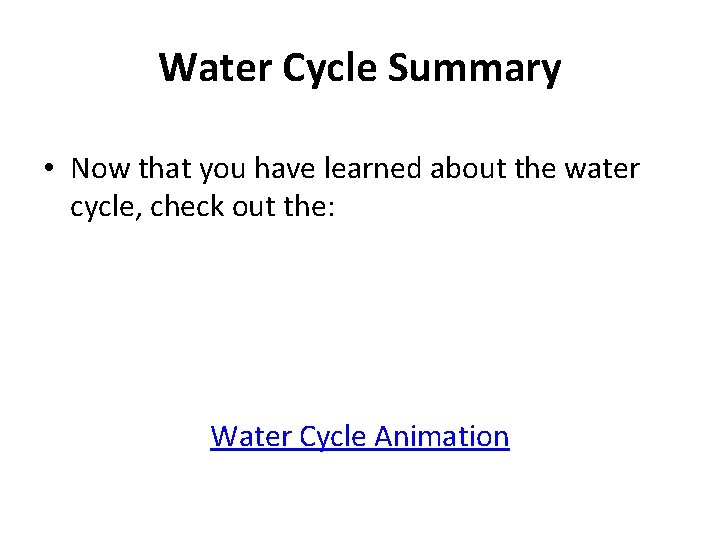This screenshot has height=540, width=720.
Task: Click the word "Animation" in the hyperlink
Action: point(442,436)
